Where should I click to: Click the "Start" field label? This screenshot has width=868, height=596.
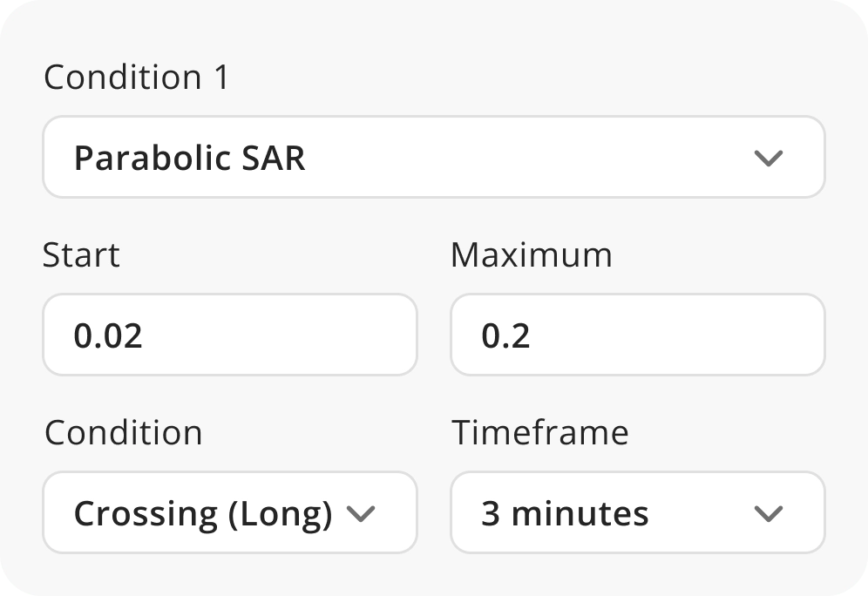tap(81, 255)
